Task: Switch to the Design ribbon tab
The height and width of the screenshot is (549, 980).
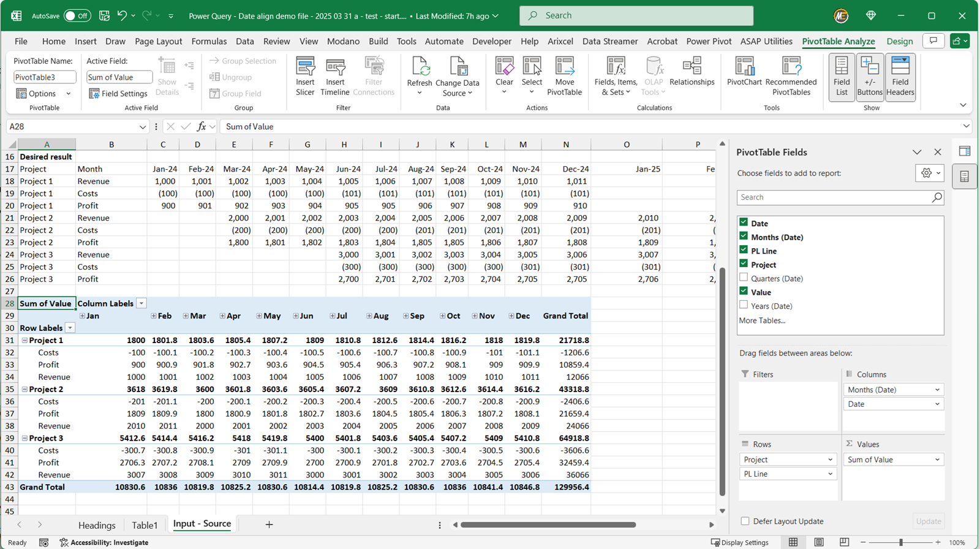Action: pyautogui.click(x=899, y=41)
